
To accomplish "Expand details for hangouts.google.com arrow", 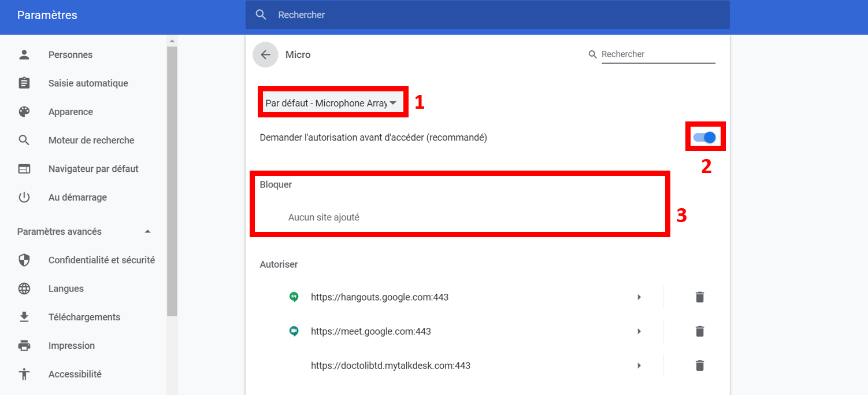I will coord(639,297).
